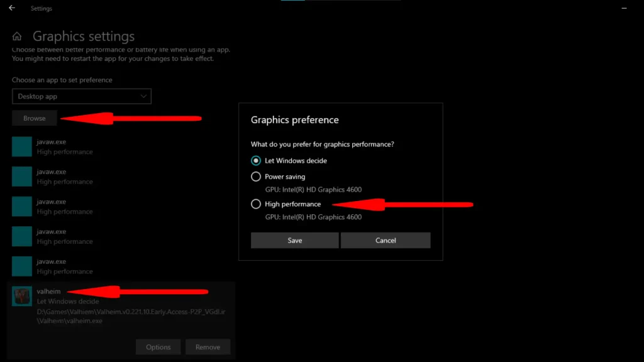The image size is (644, 362).
Task: Click the Browse button
Action: click(35, 118)
